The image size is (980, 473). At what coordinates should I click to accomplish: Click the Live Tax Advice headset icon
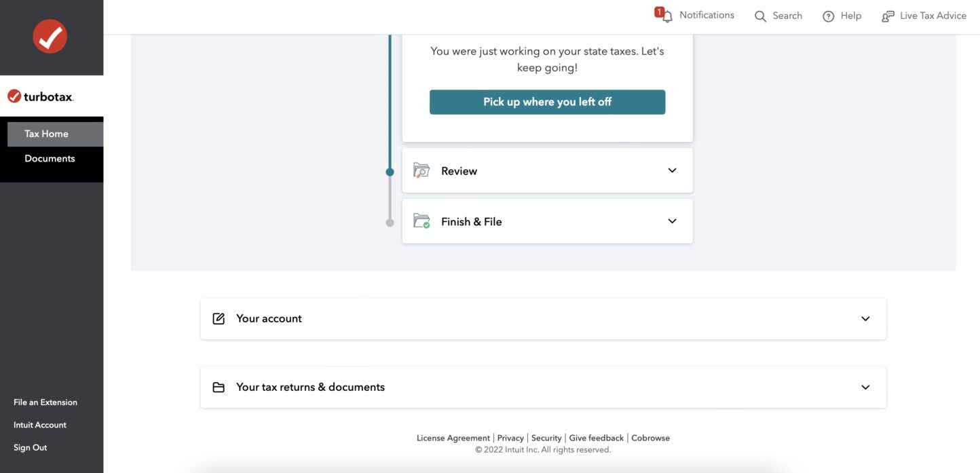coord(888,16)
